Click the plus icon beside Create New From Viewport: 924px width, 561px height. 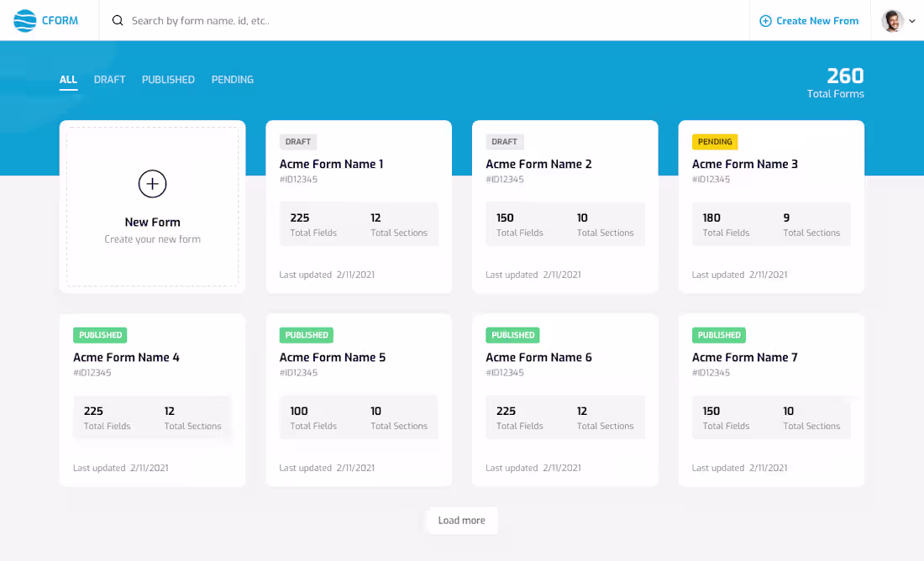click(765, 21)
